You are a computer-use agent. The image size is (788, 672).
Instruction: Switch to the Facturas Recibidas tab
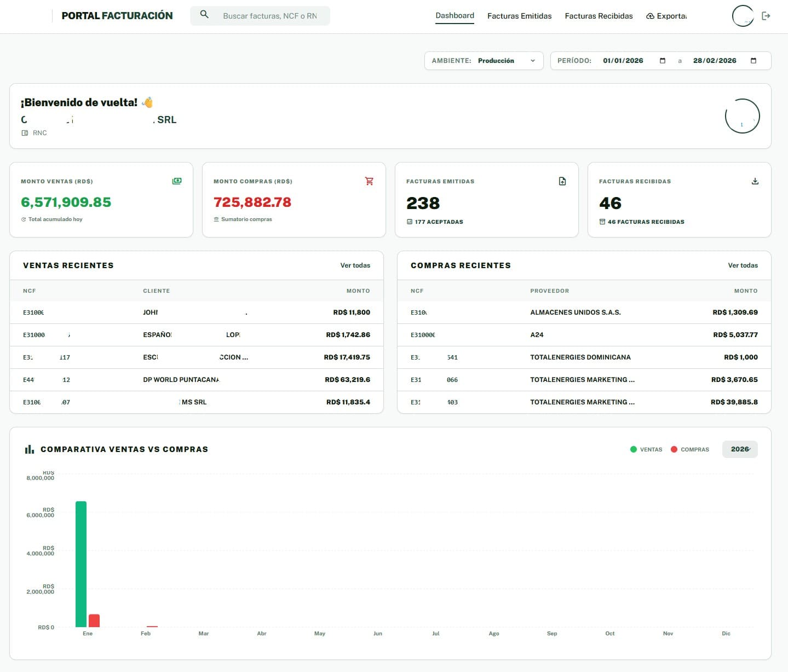[x=599, y=16]
